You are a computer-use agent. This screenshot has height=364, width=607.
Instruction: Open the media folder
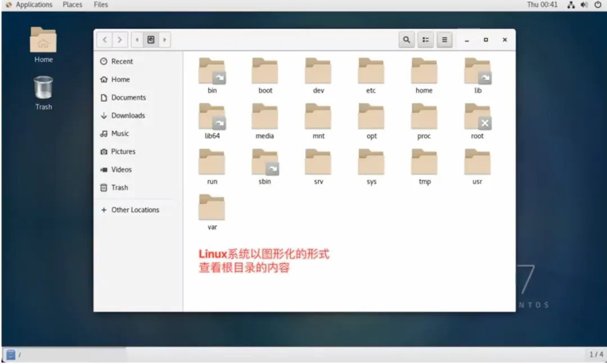click(x=265, y=121)
